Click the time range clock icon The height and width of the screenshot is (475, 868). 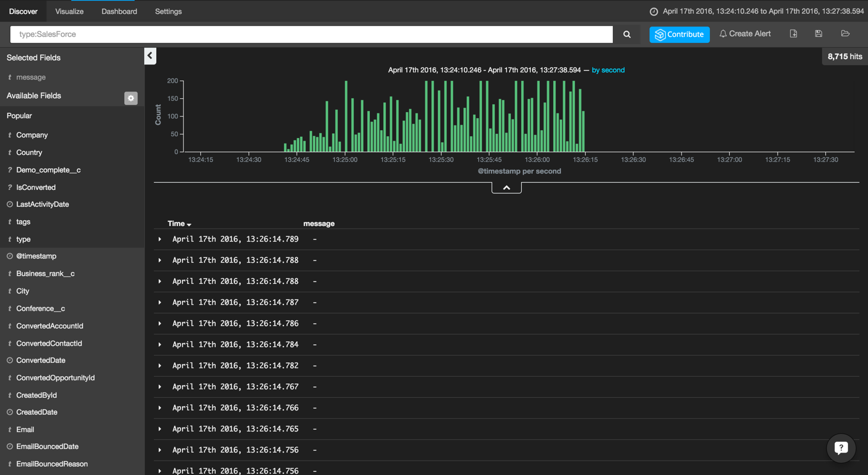point(653,11)
